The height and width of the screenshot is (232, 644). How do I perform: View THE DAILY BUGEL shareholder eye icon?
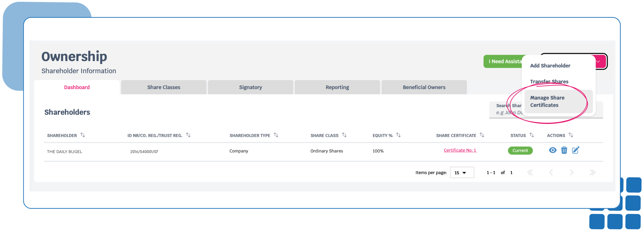pyautogui.click(x=553, y=150)
